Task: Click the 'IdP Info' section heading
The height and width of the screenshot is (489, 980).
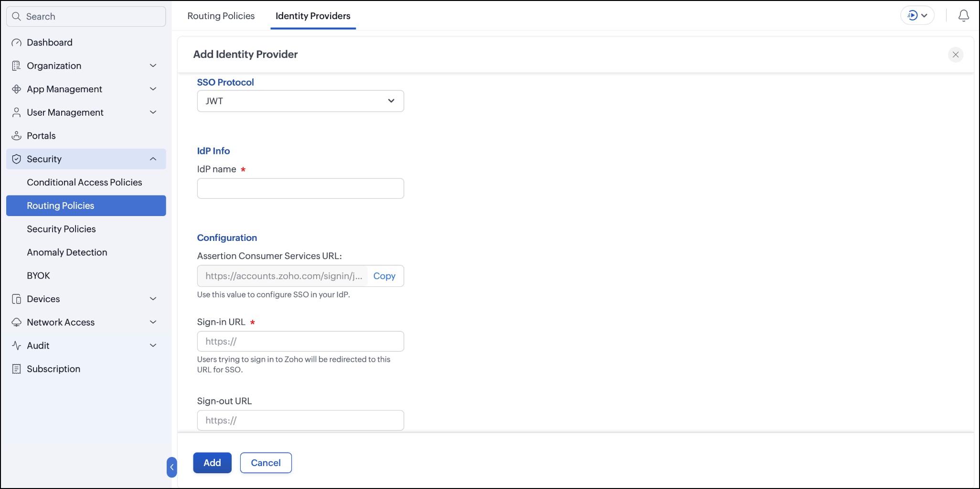Action: 213,151
